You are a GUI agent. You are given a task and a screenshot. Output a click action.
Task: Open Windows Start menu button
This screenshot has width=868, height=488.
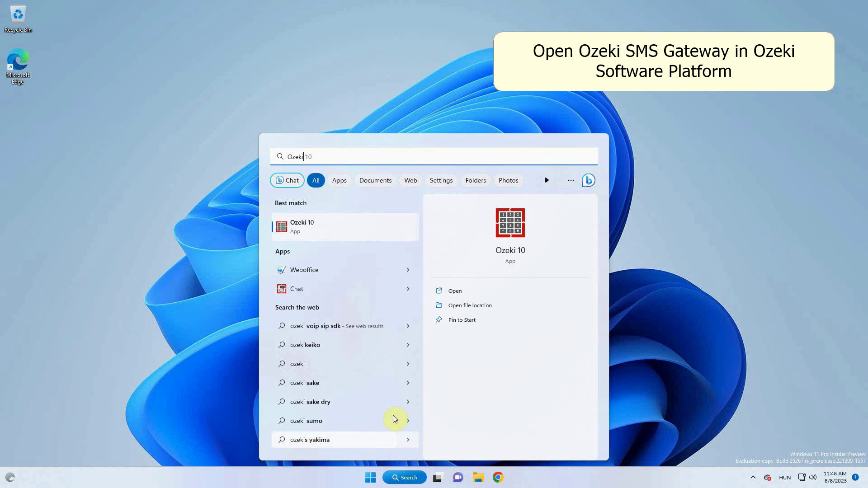(370, 477)
